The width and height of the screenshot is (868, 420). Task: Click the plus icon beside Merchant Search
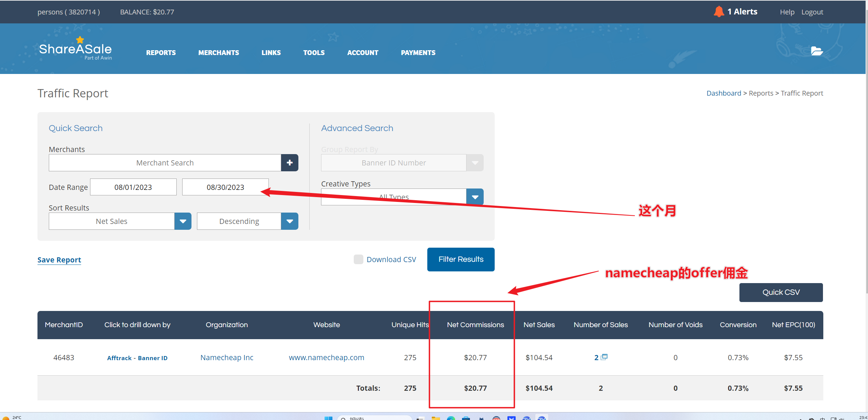pyautogui.click(x=289, y=163)
